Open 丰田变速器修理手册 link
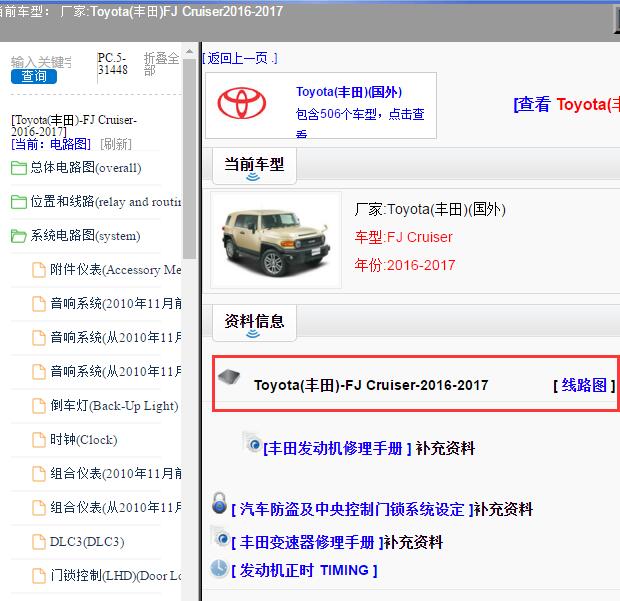 [x=307, y=542]
